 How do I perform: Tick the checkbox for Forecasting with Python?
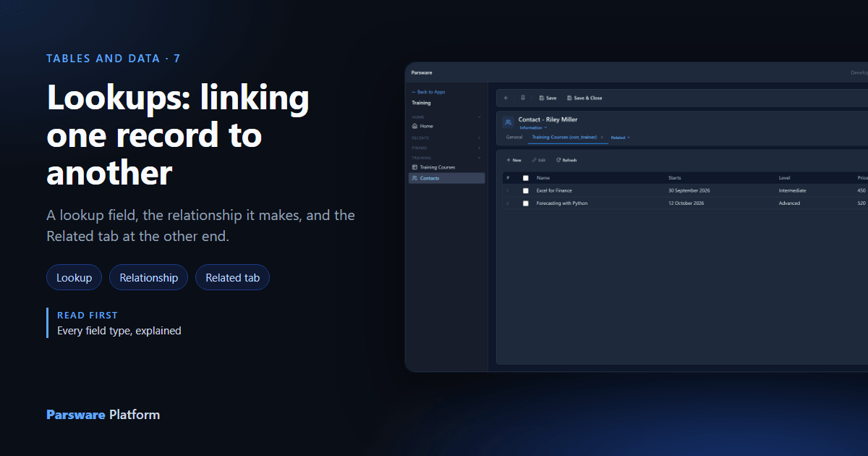pos(526,203)
